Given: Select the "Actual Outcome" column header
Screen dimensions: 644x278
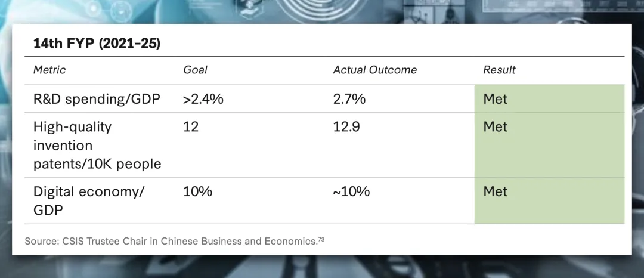Looking at the screenshot, I should pyautogui.click(x=374, y=70).
